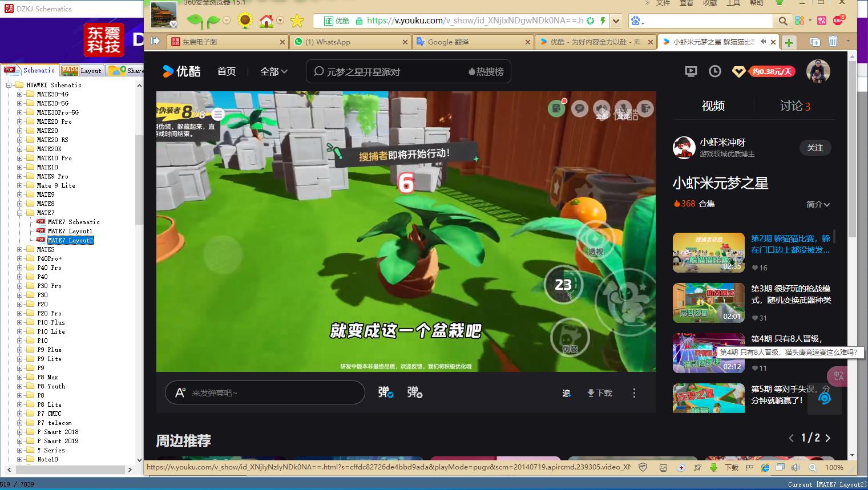Open 第3期 episode title link
The height and width of the screenshot is (490, 868).
tap(791, 294)
